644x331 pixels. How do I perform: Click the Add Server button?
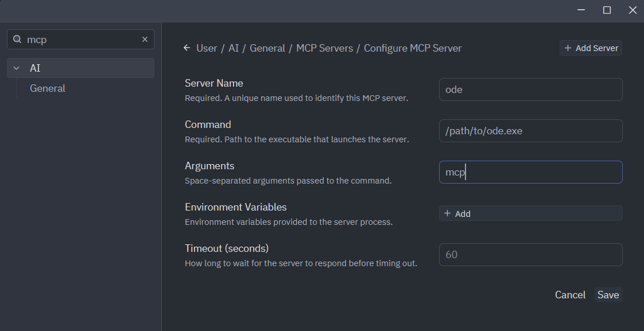(x=591, y=48)
